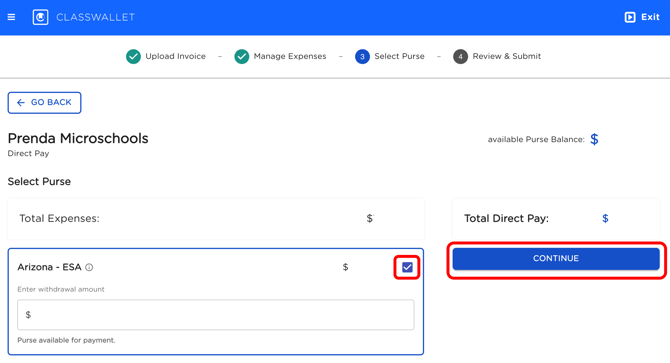The image size is (670, 363).
Task: Open the Review & Submit step
Action: click(507, 56)
